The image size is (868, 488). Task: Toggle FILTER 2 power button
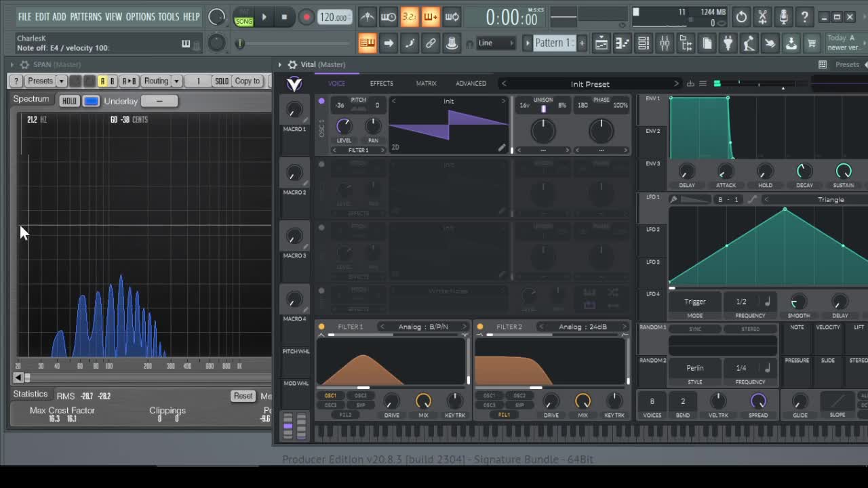480,327
